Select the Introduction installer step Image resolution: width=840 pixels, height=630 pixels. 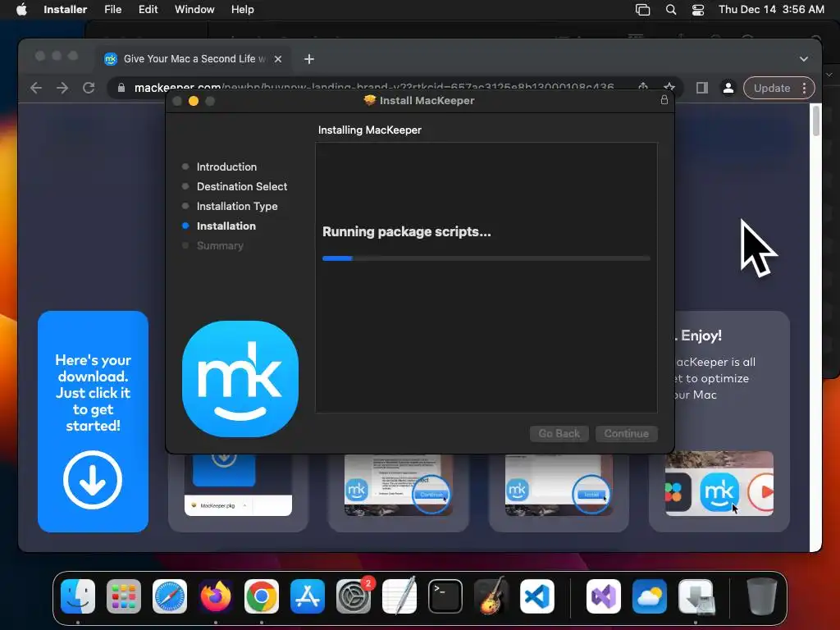tap(226, 167)
